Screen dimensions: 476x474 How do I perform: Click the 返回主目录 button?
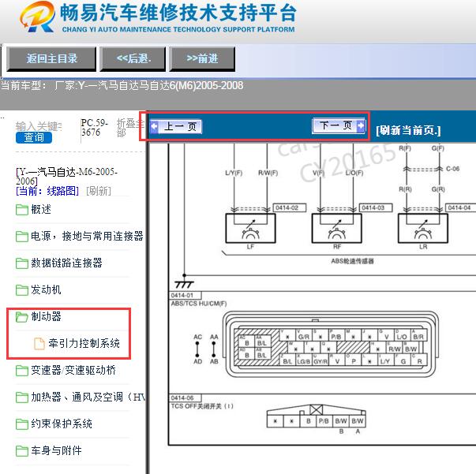click(51, 59)
